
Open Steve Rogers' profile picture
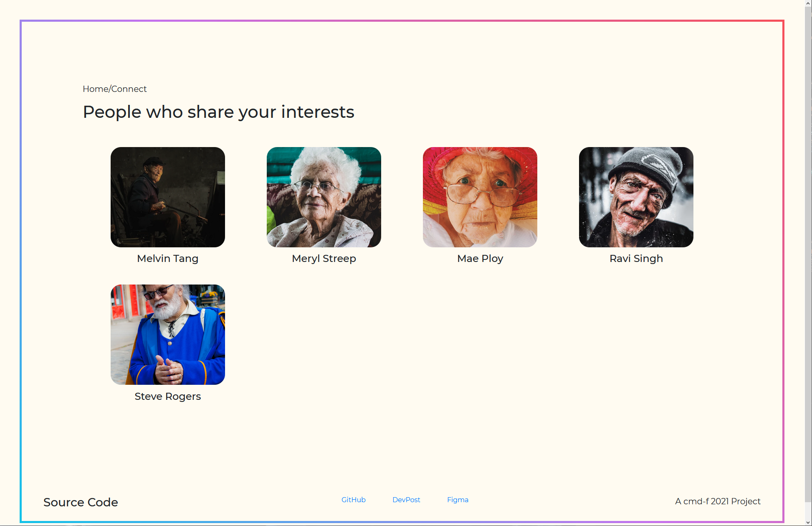(x=167, y=334)
